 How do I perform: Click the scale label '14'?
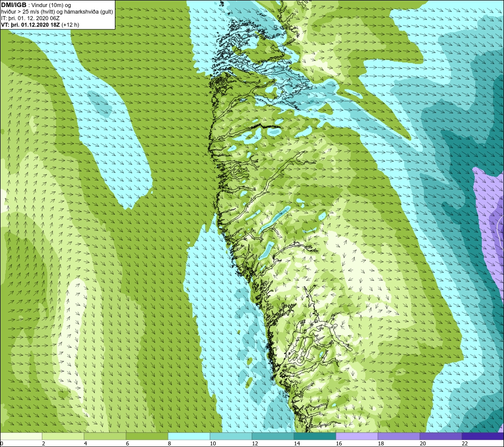[297, 444]
